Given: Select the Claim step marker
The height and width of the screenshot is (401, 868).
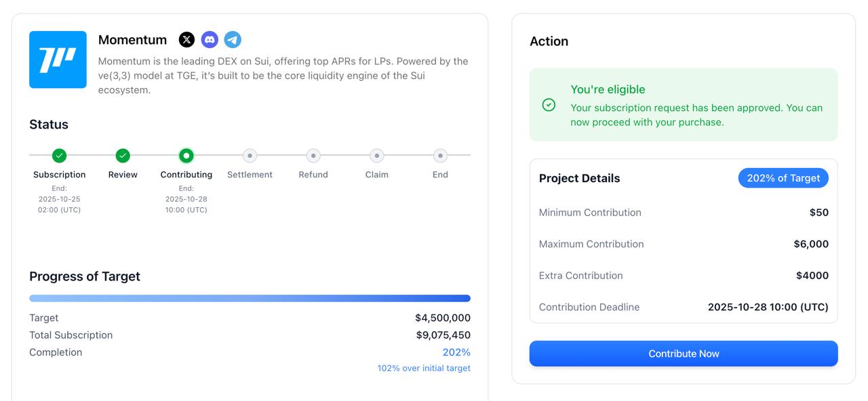Looking at the screenshot, I should pyautogui.click(x=376, y=156).
